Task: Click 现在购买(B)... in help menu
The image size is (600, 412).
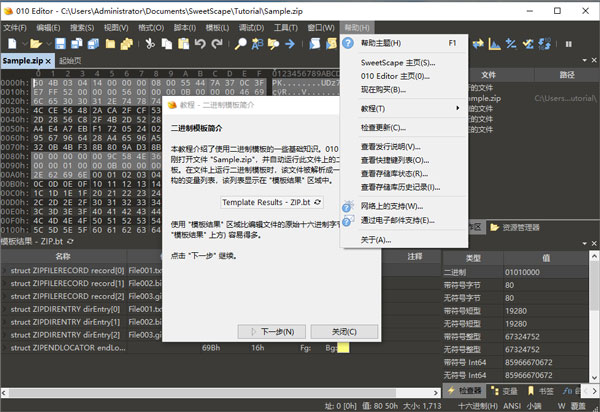Action: pyautogui.click(x=383, y=90)
